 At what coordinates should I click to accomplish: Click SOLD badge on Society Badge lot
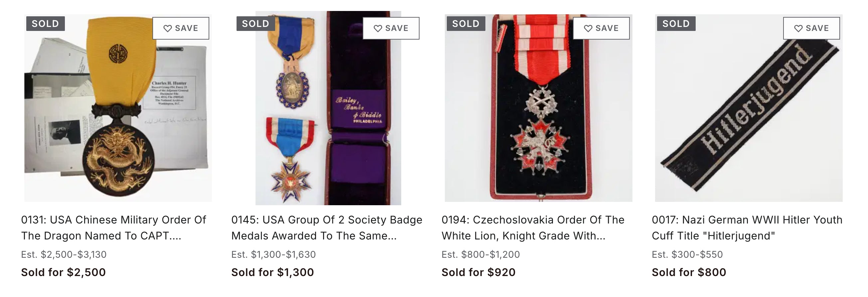pos(256,24)
